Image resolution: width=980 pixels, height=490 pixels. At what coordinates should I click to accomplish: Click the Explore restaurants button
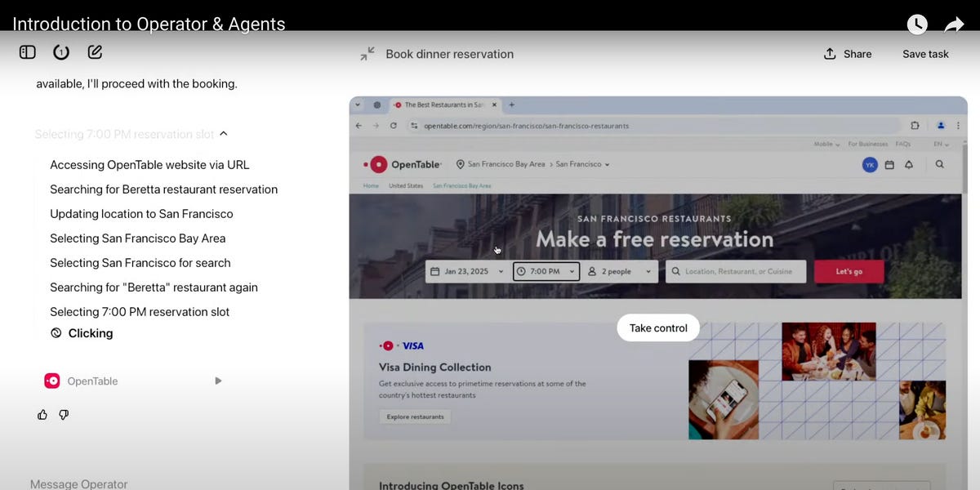415,416
